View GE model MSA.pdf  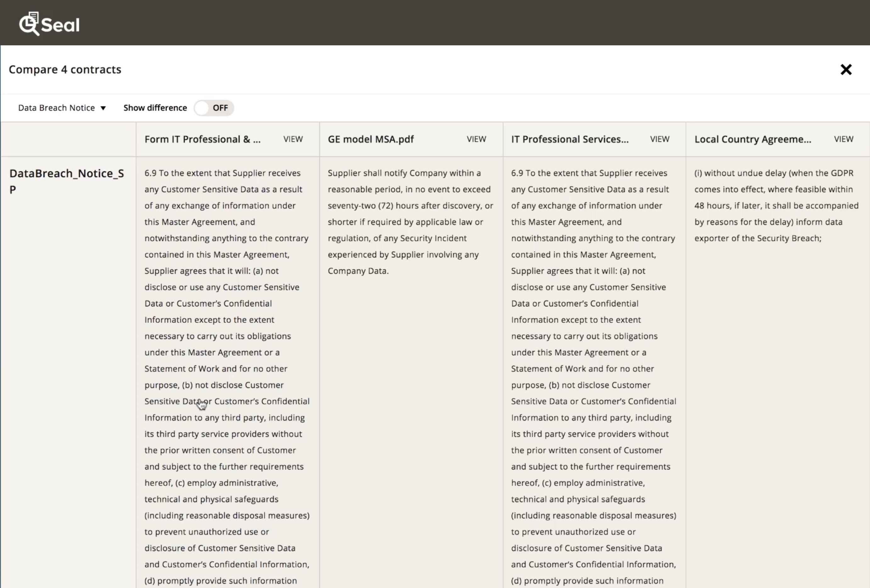[476, 139]
